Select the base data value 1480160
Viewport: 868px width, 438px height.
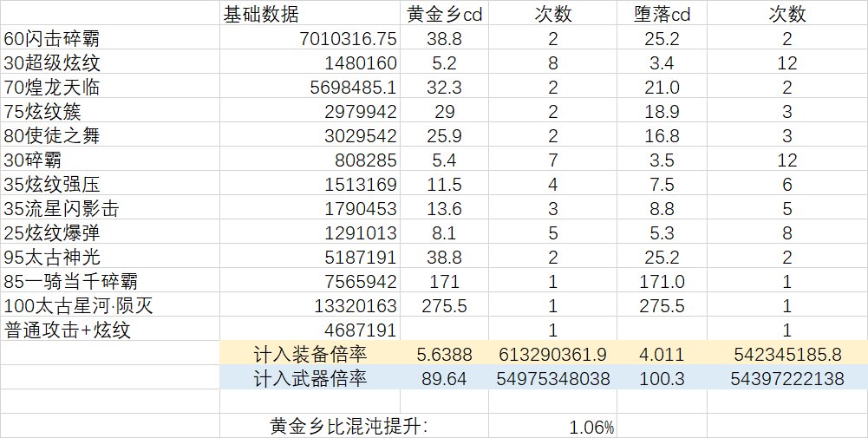310,62
